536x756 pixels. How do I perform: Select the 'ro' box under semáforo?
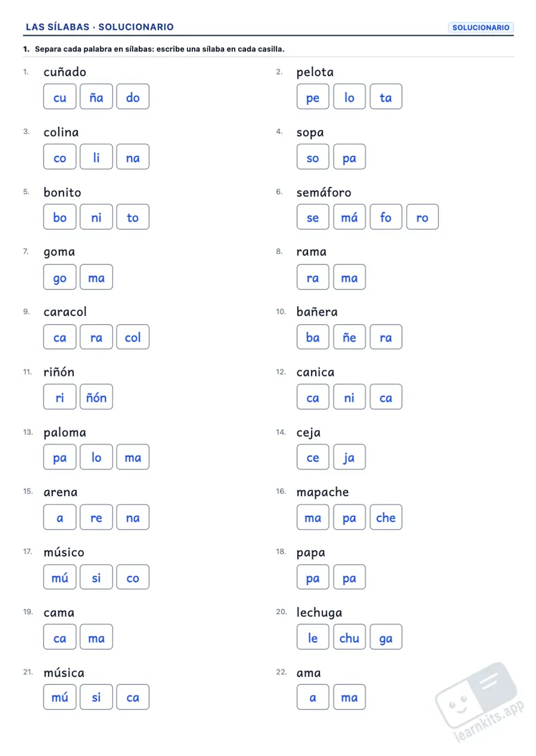tap(422, 217)
